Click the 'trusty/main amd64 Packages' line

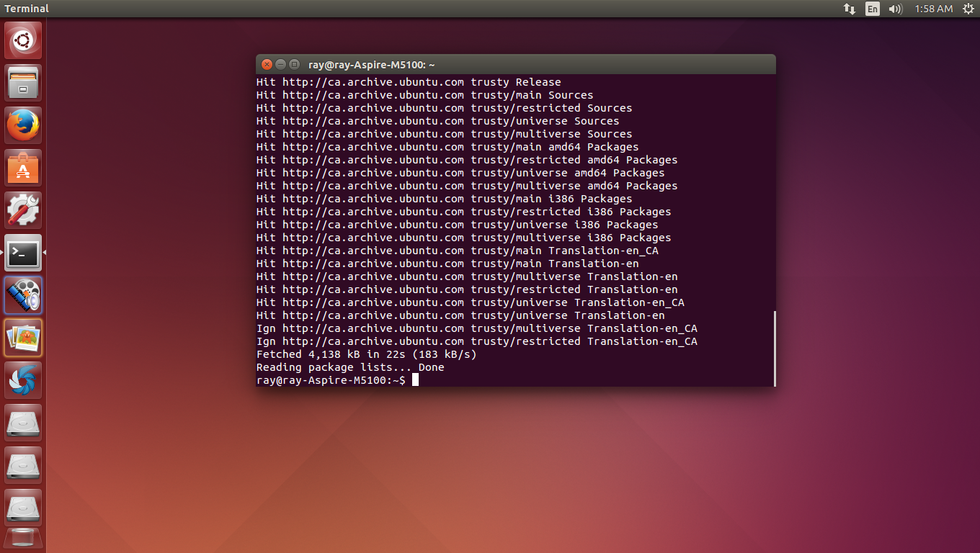pos(447,147)
